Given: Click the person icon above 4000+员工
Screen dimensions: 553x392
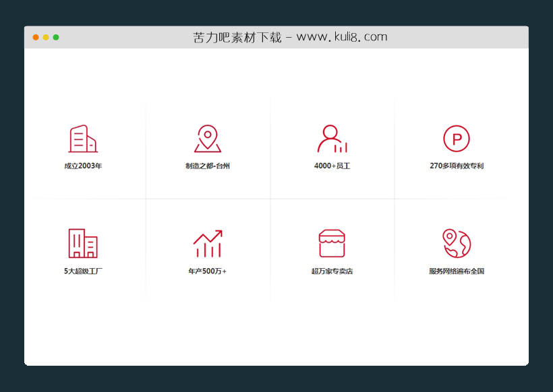Looking at the screenshot, I should pos(331,138).
